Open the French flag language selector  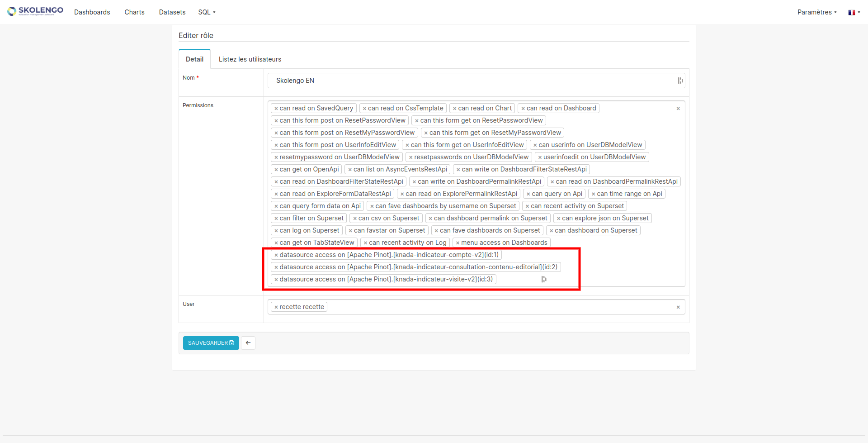[x=854, y=12]
